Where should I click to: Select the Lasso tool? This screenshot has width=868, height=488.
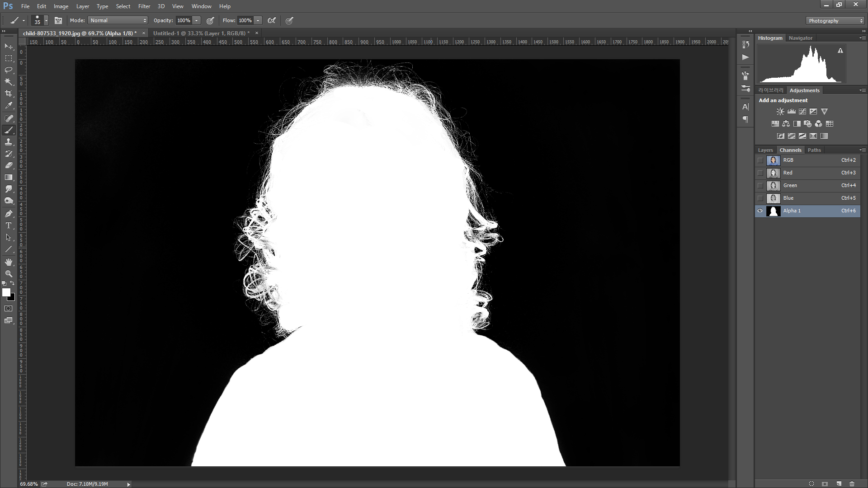pyautogui.click(x=9, y=70)
